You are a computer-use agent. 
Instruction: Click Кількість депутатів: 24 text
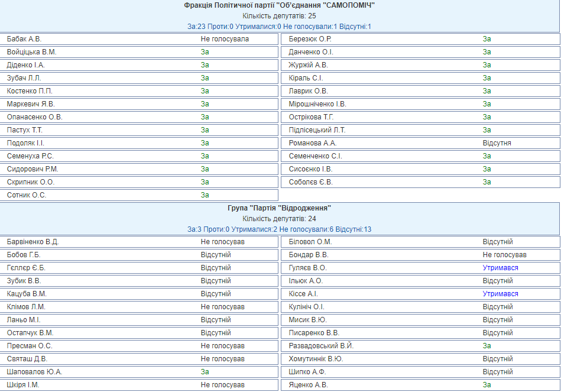[280, 219]
